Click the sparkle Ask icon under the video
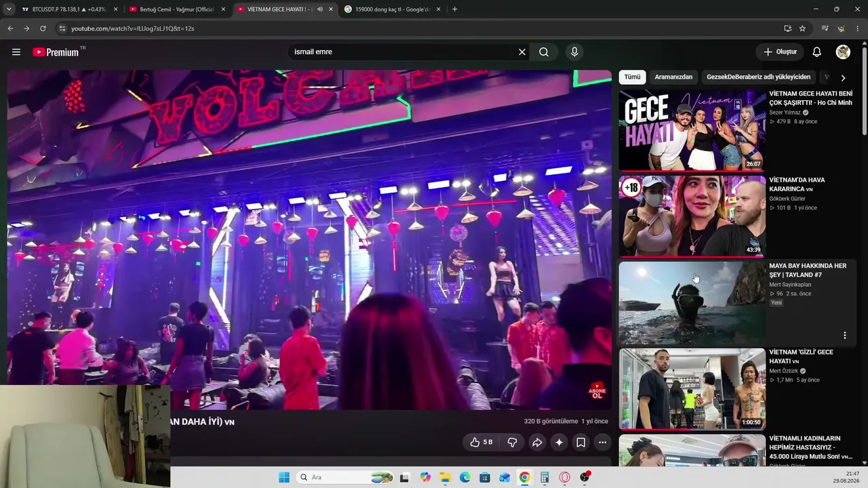This screenshot has height=488, width=868. click(x=559, y=443)
